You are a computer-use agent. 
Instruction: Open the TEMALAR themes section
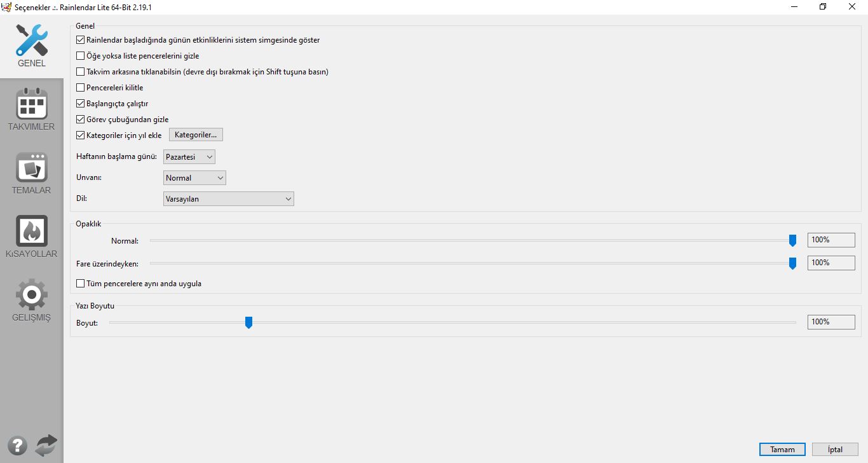tap(32, 173)
